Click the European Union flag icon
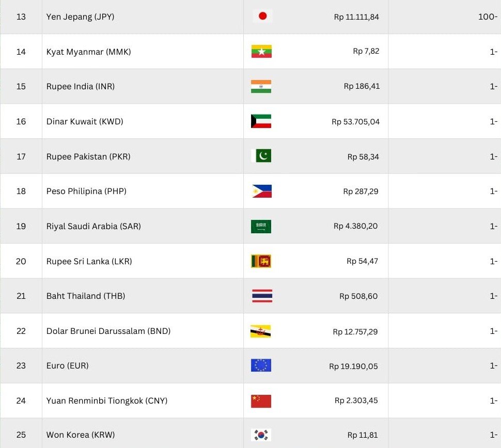 (261, 366)
